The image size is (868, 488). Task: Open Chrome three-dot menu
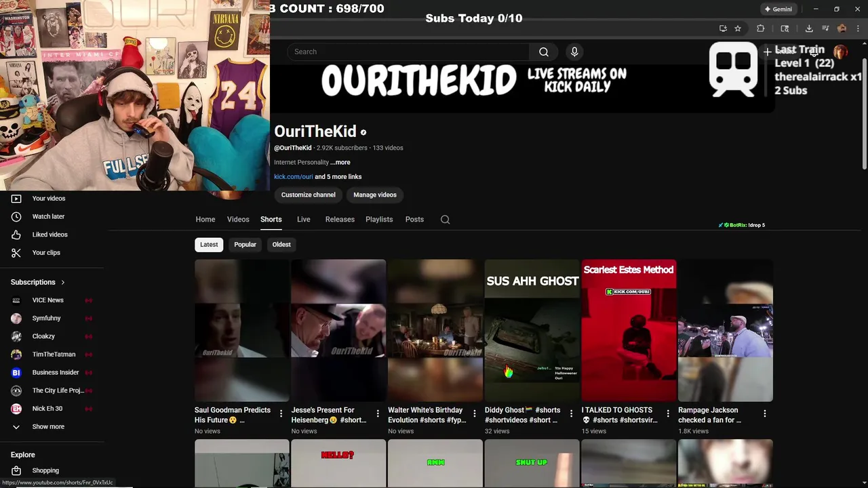[858, 28]
